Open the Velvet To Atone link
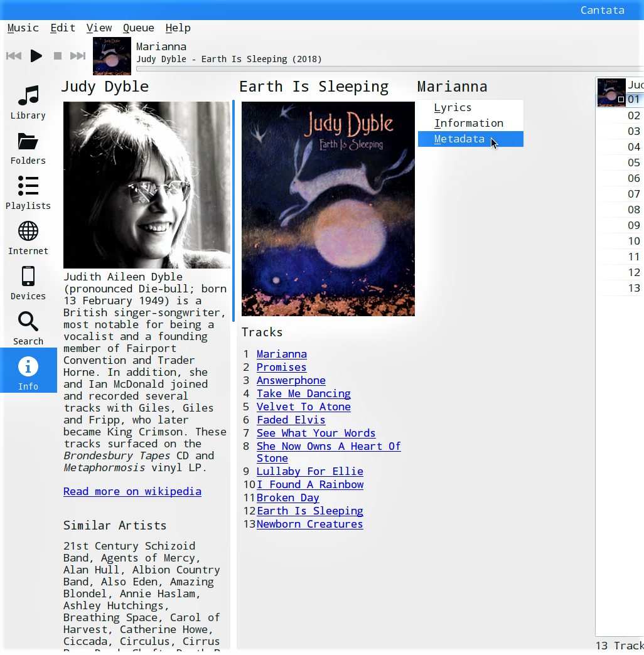This screenshot has height=655, width=644. click(x=303, y=407)
